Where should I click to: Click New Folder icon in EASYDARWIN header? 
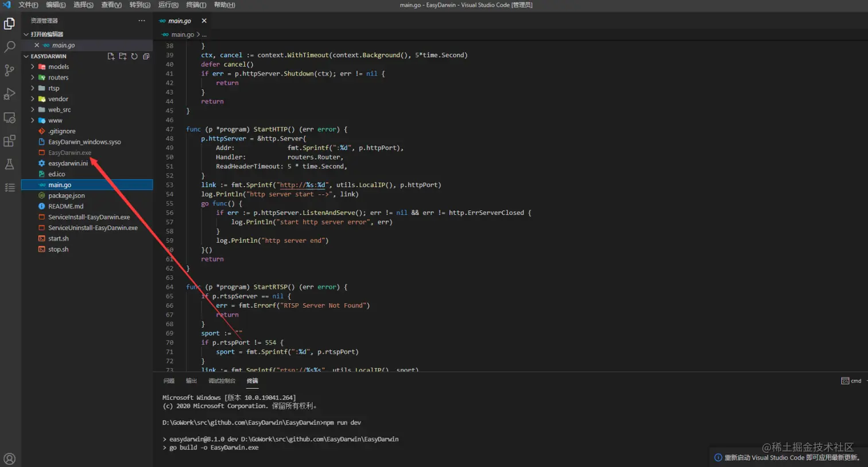tap(123, 56)
